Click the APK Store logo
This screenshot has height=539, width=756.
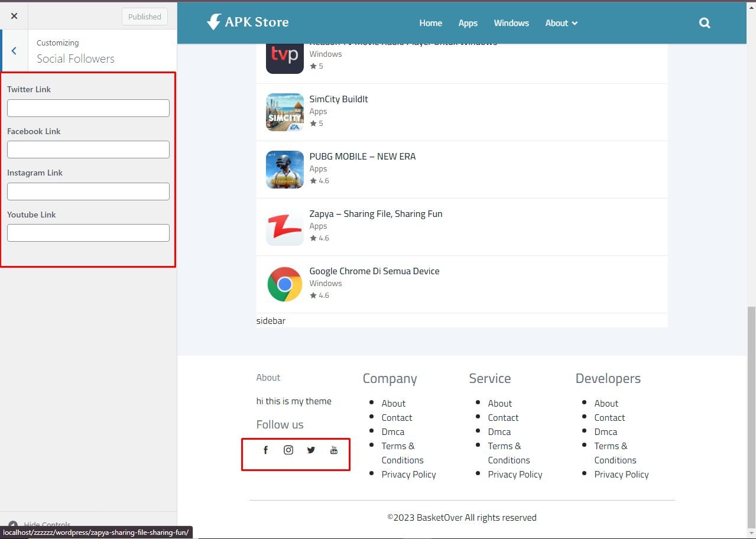248,22
